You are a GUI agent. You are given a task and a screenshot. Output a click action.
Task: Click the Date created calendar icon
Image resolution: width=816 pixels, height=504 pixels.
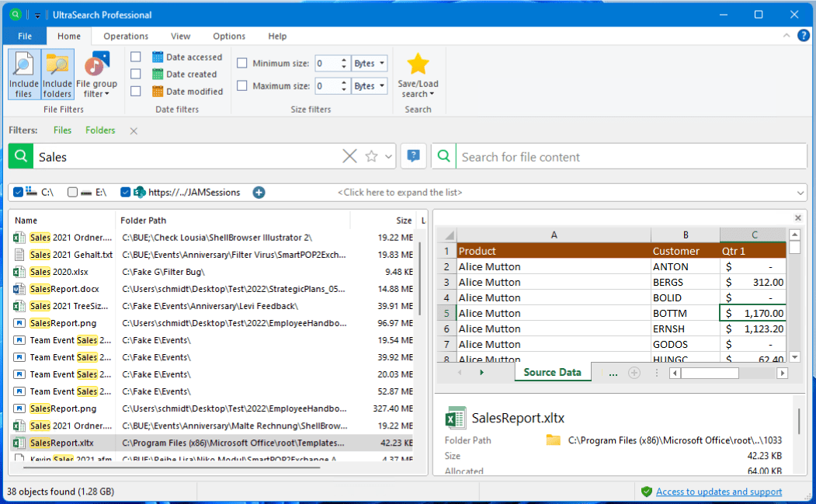[158, 74]
